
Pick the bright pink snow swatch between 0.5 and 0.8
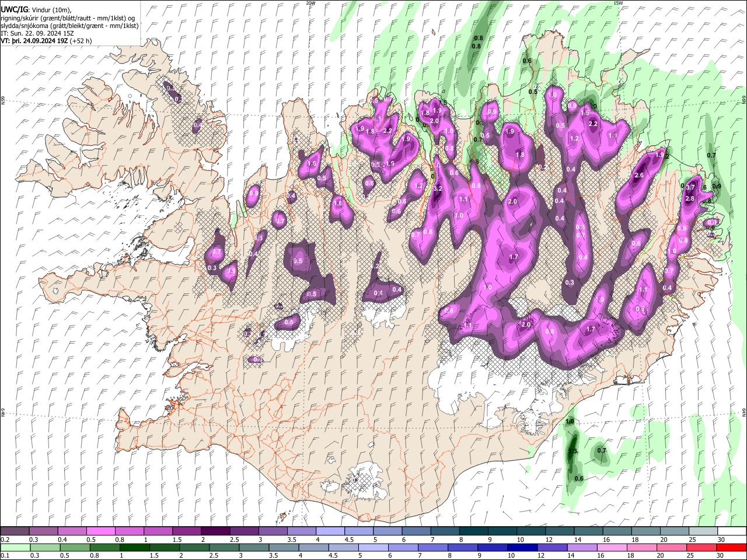point(101,531)
